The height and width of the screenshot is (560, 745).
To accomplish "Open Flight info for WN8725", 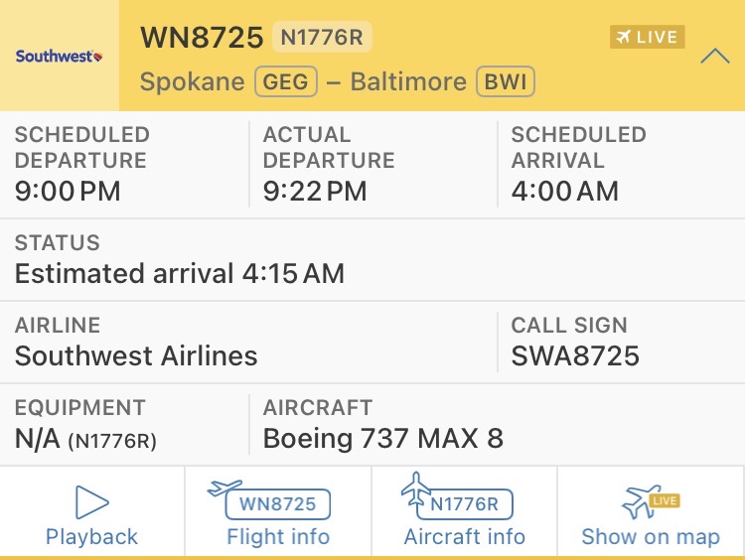I will (x=277, y=503).
